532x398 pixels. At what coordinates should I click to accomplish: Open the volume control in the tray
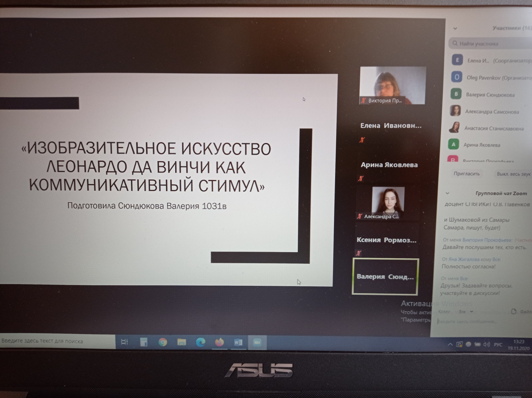tap(486, 344)
